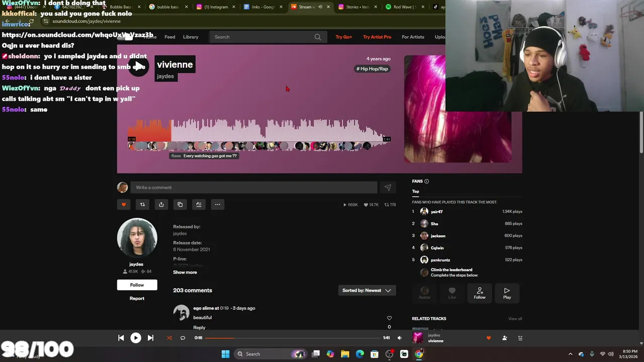The width and height of the screenshot is (644, 362).
Task: Play the vivienne track with the big play button
Action: point(138,67)
